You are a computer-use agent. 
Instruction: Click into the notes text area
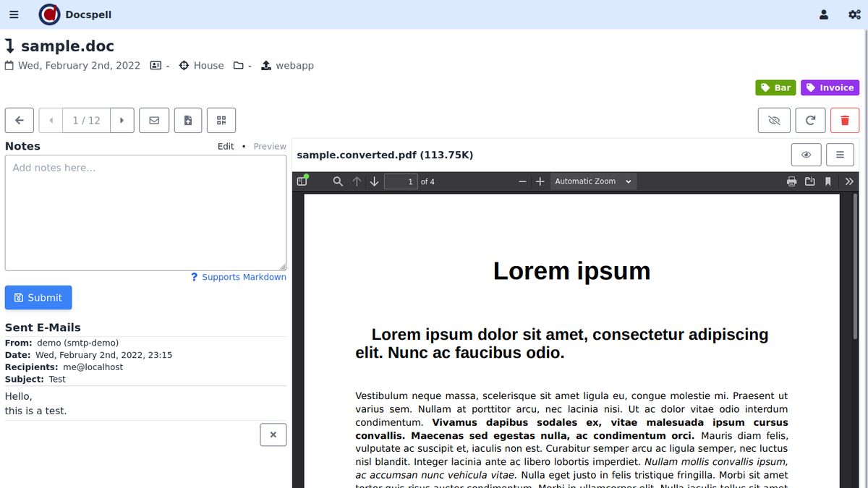coord(145,213)
